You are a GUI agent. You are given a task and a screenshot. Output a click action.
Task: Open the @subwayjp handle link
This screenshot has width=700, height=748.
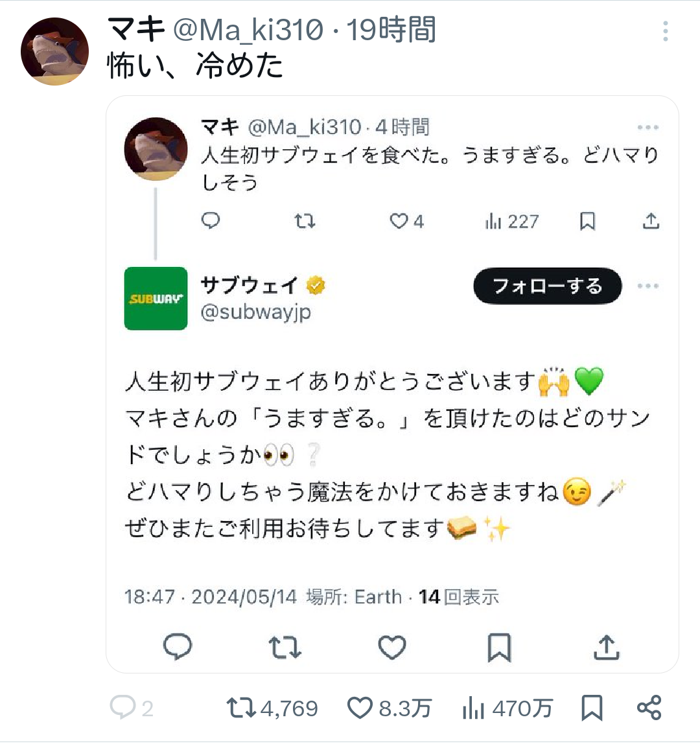point(256,312)
